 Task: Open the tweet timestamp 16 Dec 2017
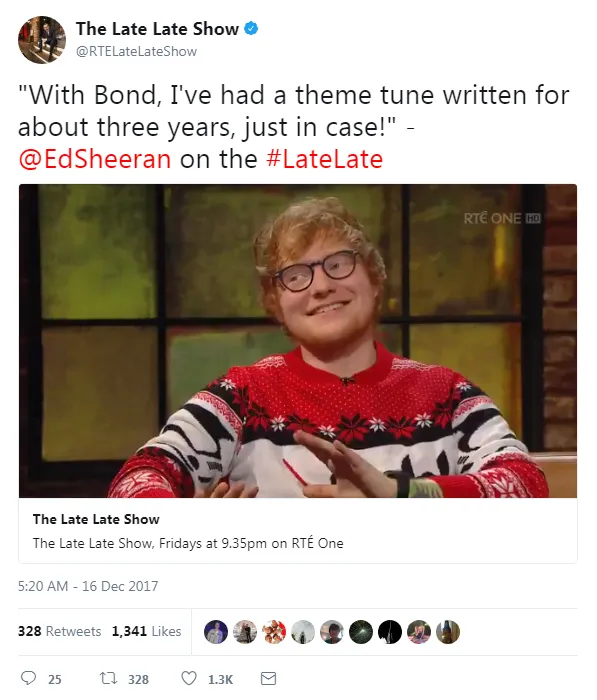[x=88, y=586]
